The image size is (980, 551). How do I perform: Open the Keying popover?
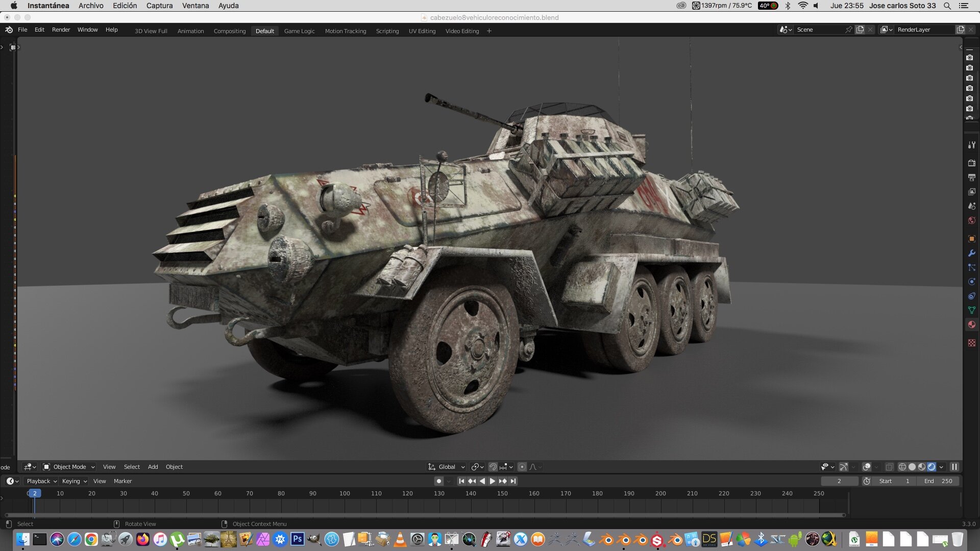74,481
